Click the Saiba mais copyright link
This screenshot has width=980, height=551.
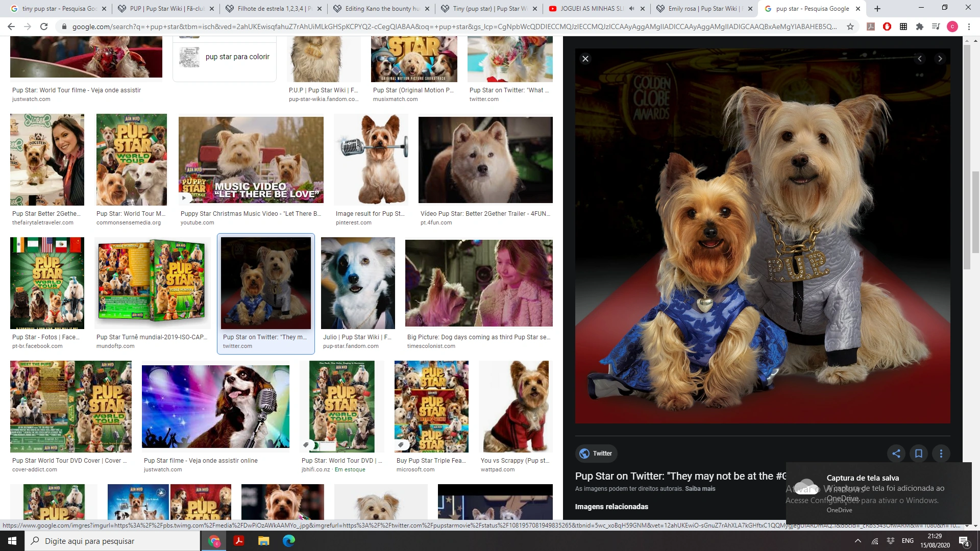pyautogui.click(x=700, y=489)
